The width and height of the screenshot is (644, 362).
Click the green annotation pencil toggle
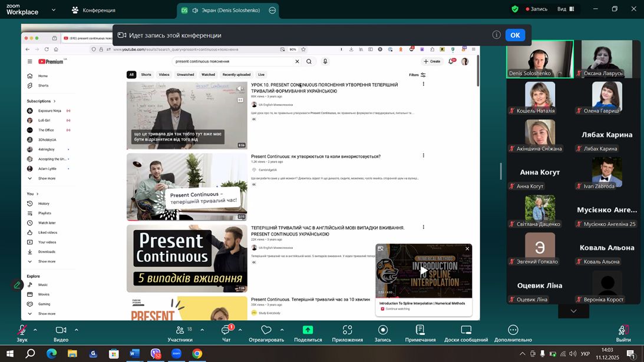[18, 285]
